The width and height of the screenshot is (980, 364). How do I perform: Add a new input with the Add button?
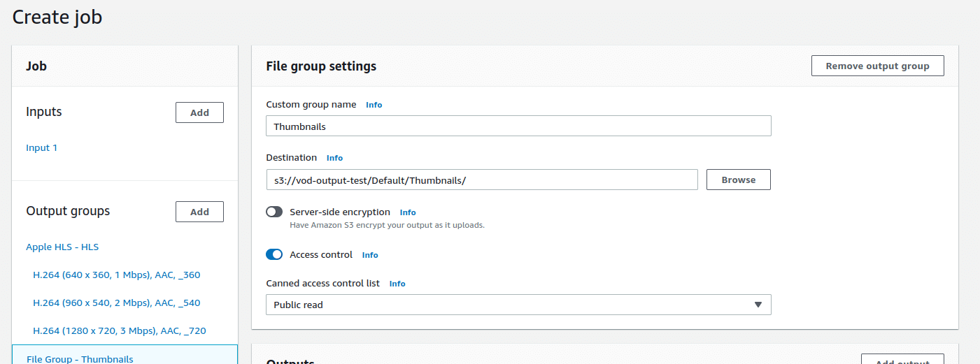point(199,112)
